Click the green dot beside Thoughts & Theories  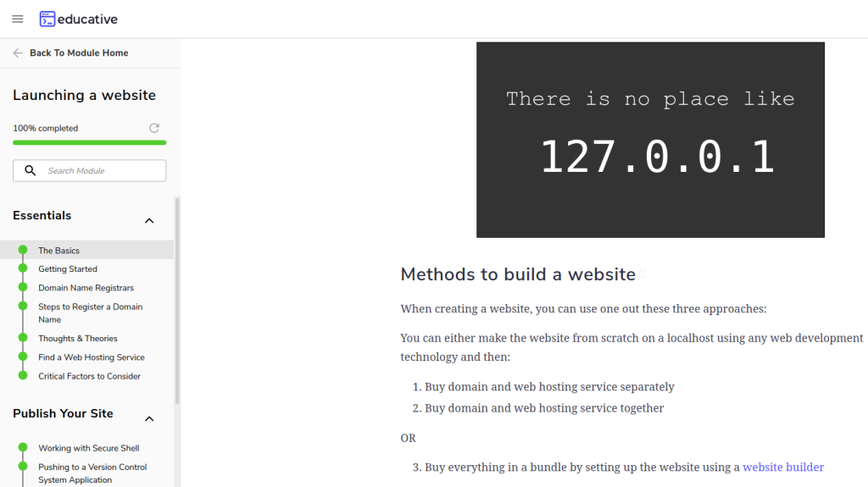click(x=23, y=338)
